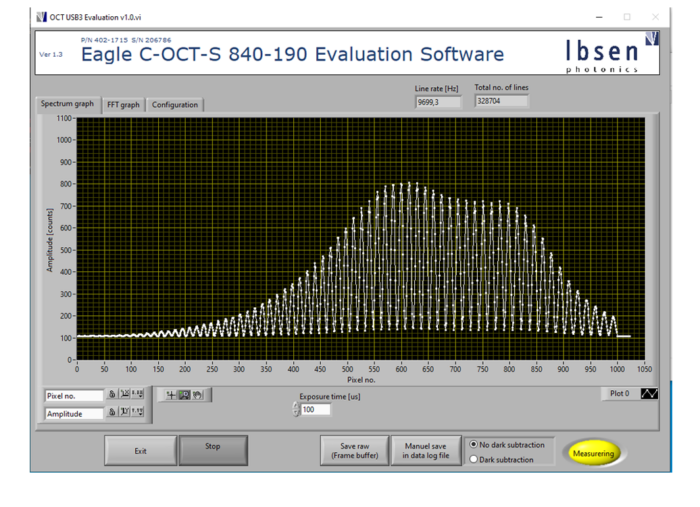Image resolution: width=700 pixels, height=507 pixels.
Task: Click the Pixel no. axis title below graph
Action: click(361, 380)
